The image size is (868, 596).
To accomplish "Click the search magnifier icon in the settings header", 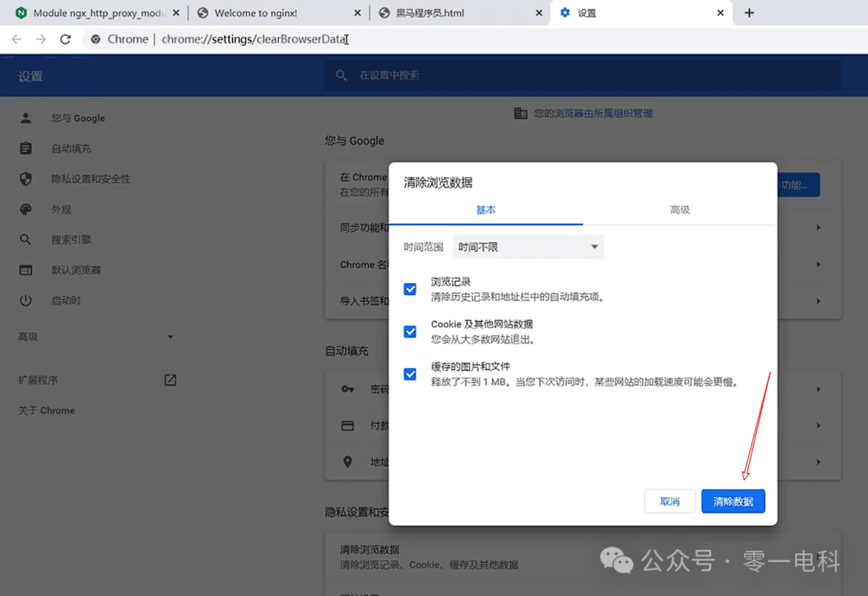I will [341, 76].
